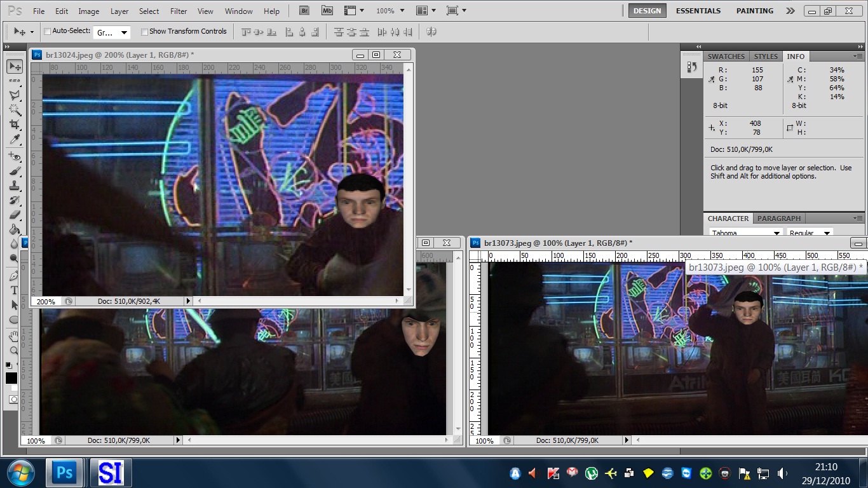Screen dimensions: 868x488
Task: Pick the Magic Wand tool
Action: pyautogui.click(x=14, y=110)
